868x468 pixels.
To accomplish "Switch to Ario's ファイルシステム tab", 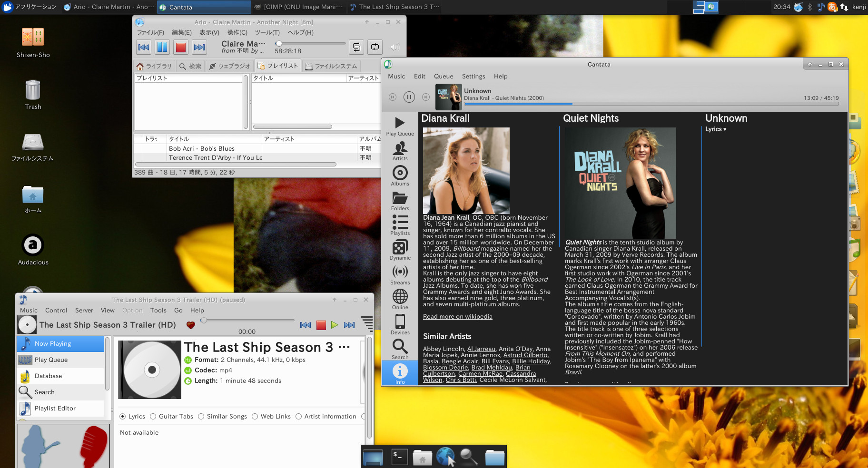I will (x=332, y=66).
